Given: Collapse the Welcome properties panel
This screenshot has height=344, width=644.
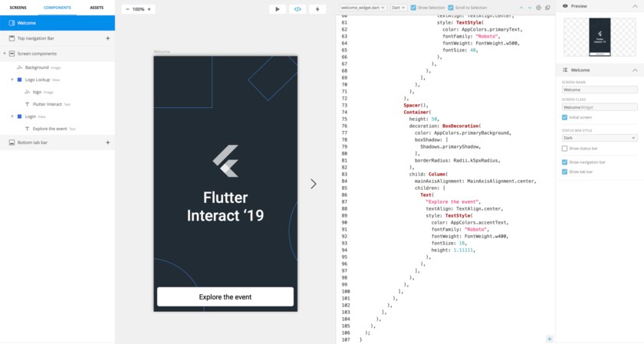Looking at the screenshot, I should [635, 70].
